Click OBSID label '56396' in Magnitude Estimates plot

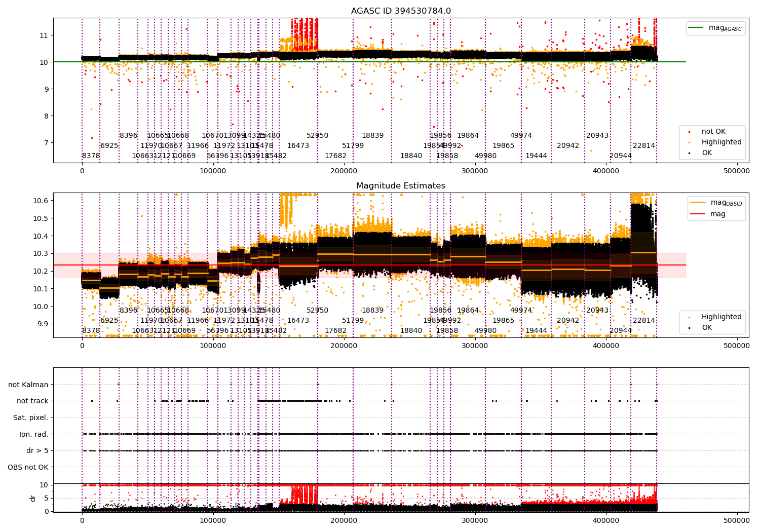click(x=218, y=331)
